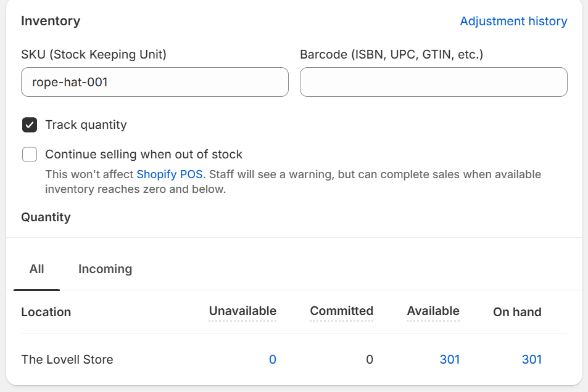Click the SKU input field containing rope-hat-001
Screen dimensions: 588x392
pyautogui.click(x=154, y=82)
